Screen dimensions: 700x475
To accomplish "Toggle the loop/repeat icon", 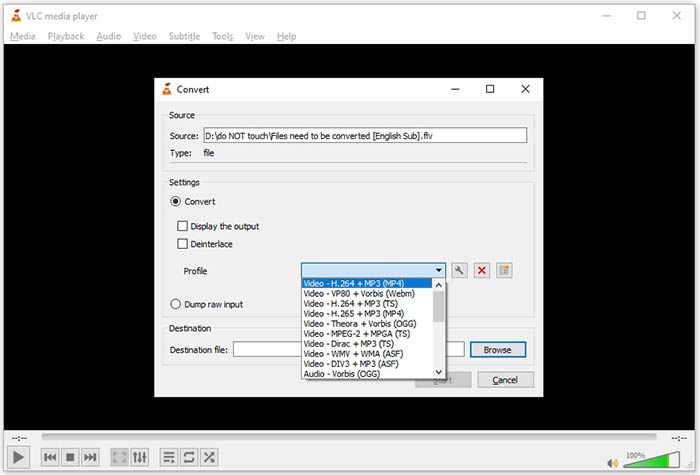I will [189, 457].
